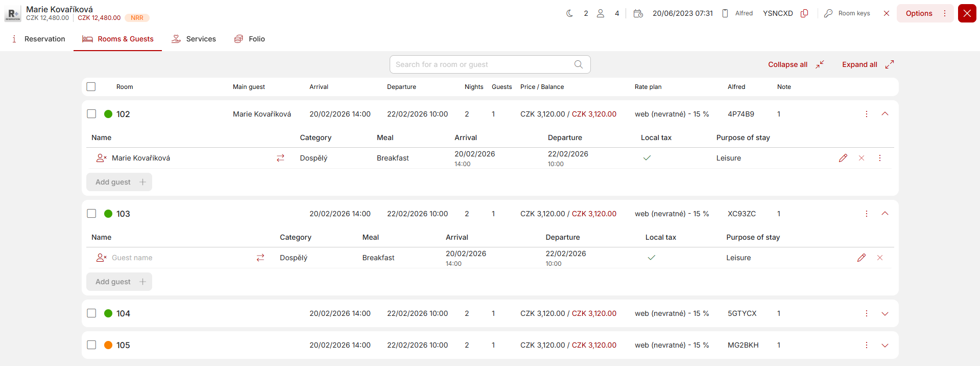
Task: Open the Folio tab
Action: click(250, 39)
